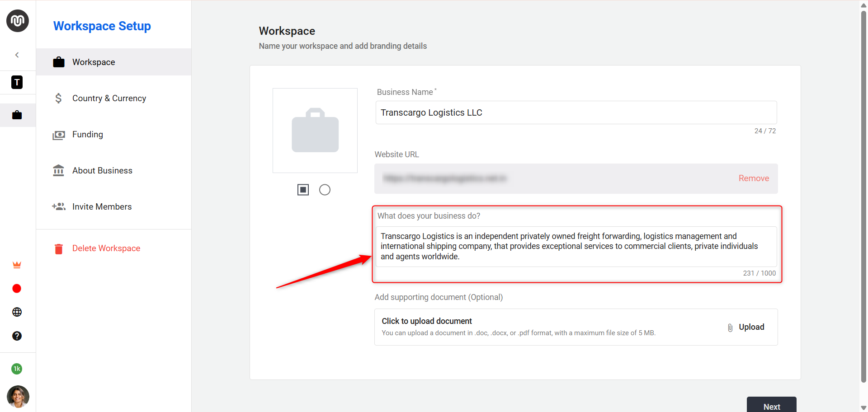868x412 pixels.
Task: Click the add people icon
Action: tap(59, 206)
